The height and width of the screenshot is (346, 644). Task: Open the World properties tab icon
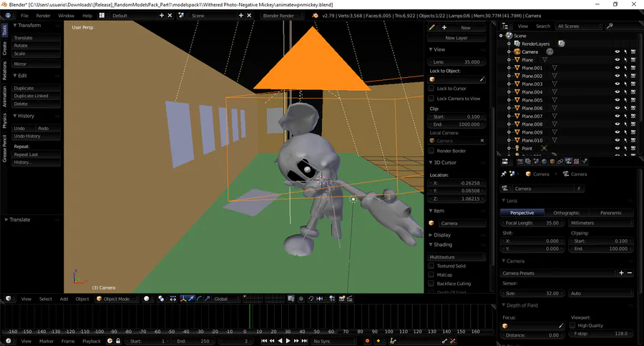tap(545, 162)
